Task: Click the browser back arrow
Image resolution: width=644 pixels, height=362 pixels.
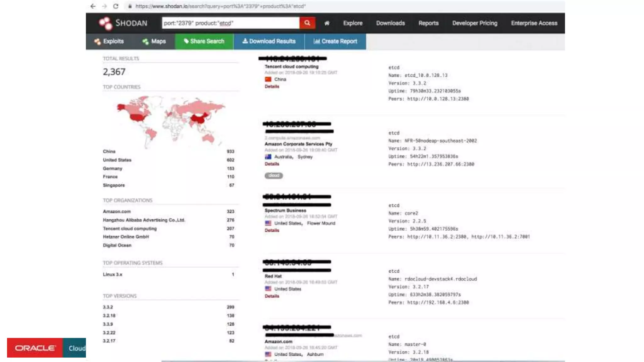Action: coord(93,6)
